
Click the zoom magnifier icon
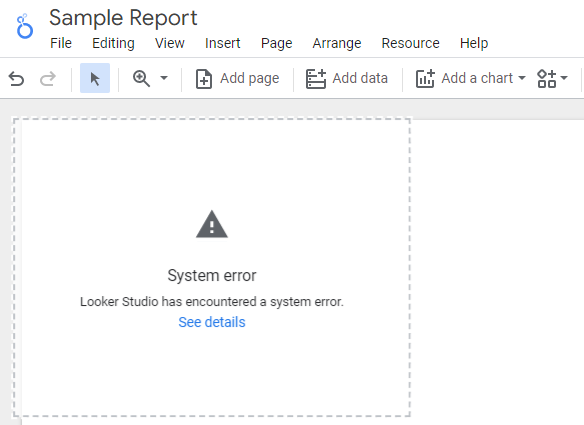(x=142, y=79)
